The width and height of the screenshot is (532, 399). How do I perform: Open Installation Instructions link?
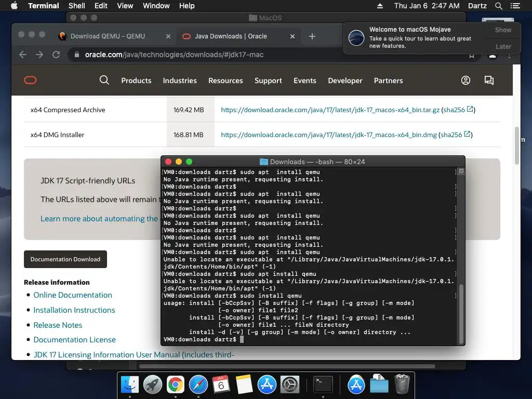[x=74, y=310]
